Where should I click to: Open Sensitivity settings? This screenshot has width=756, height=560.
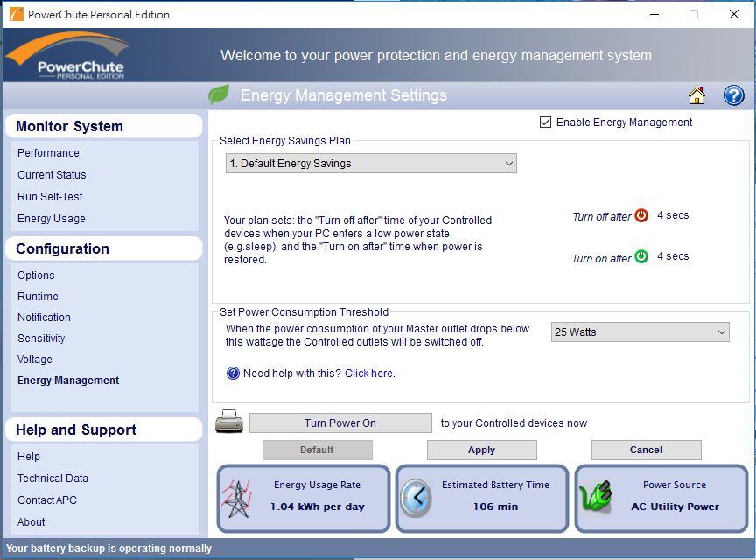41,339
